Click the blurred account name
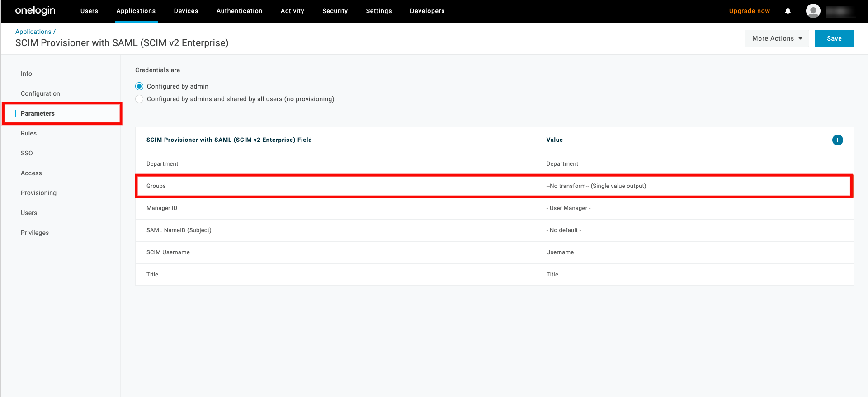Screen dimensions: 868x397 coord(840,11)
